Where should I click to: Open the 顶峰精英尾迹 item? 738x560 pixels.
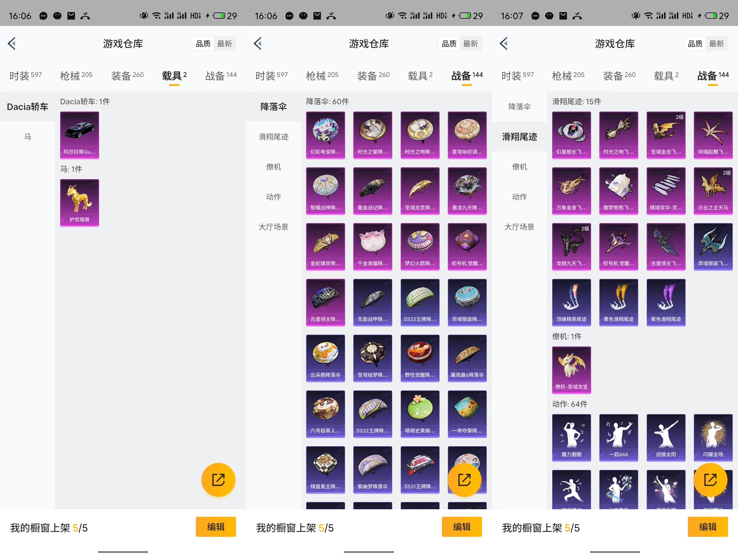point(571,303)
